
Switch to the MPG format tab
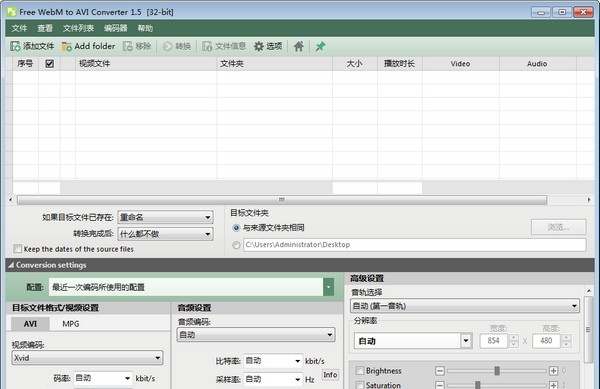71,324
